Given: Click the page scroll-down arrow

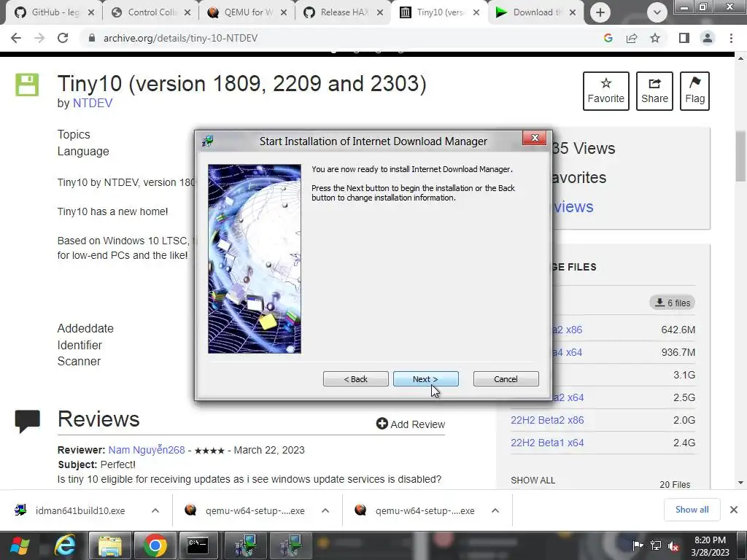Looking at the screenshot, I should 741,483.
